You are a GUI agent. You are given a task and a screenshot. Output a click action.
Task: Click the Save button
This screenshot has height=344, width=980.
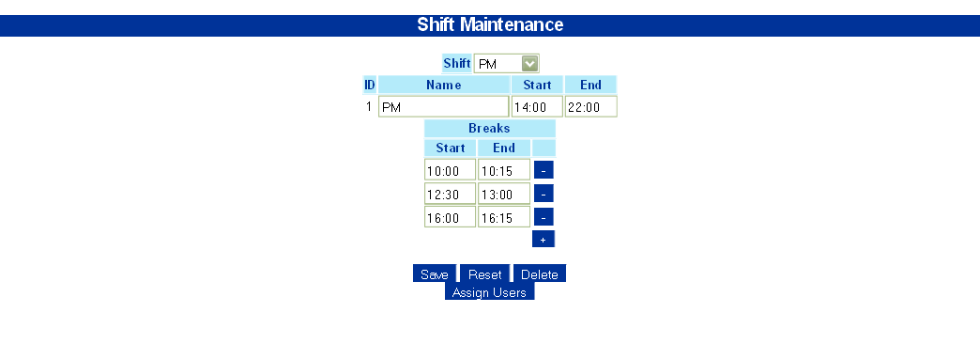[435, 274]
